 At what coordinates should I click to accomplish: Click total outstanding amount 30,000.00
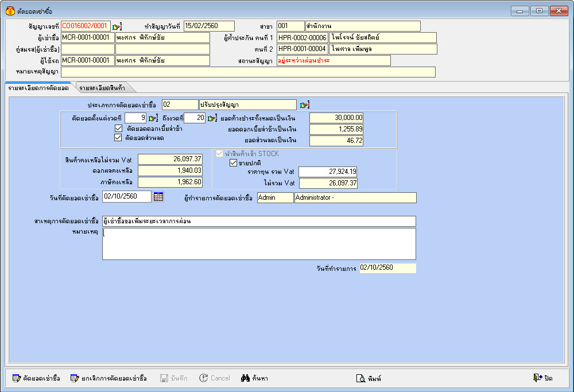pyautogui.click(x=336, y=118)
